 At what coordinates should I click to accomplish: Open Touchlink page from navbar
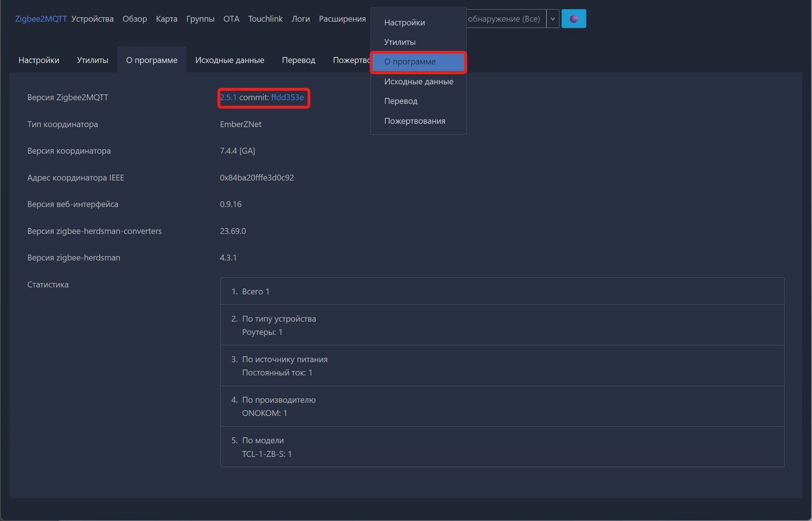click(265, 19)
